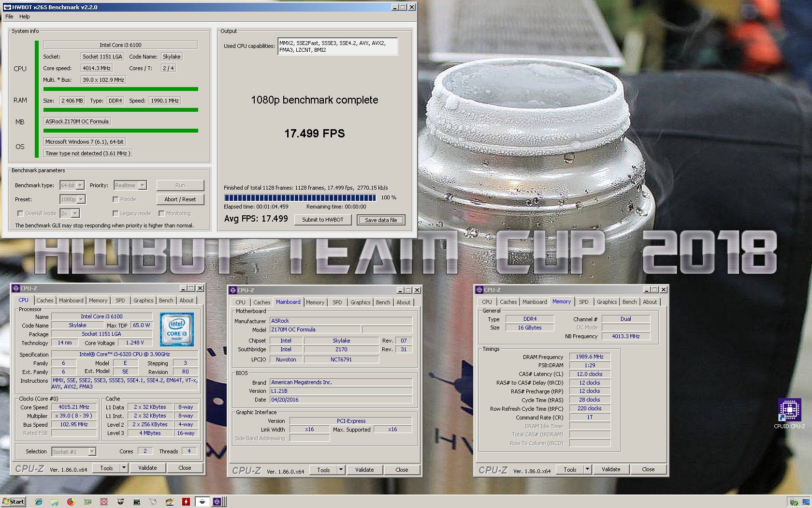
Task: Launch Firefox from the taskbar
Action: [x=71, y=502]
